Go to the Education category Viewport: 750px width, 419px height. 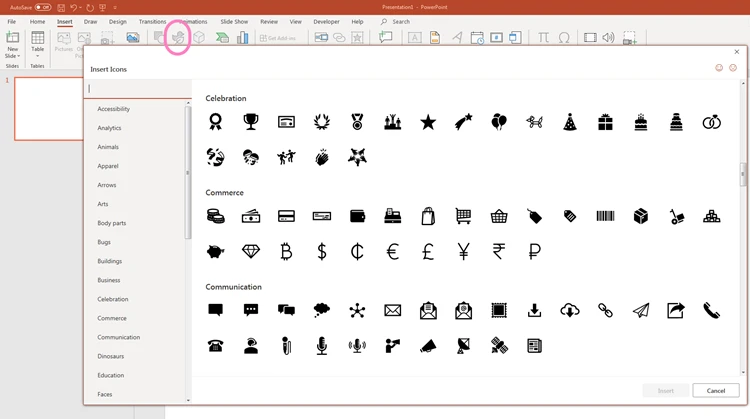click(110, 375)
